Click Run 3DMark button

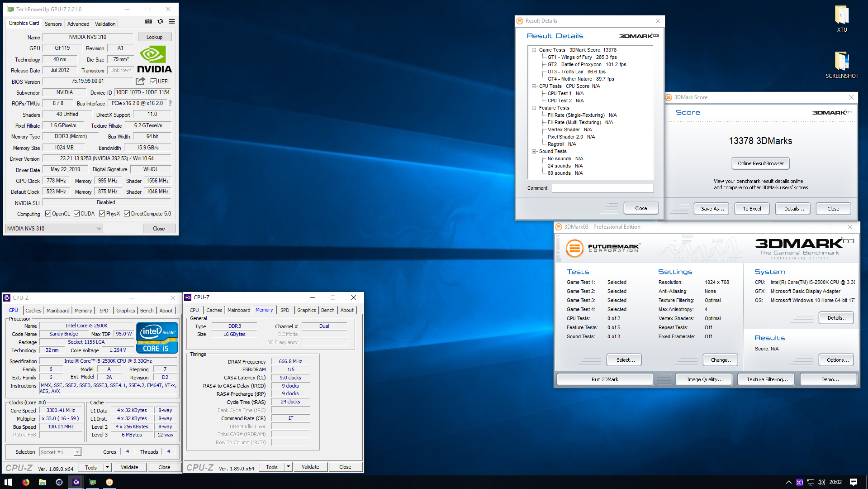605,379
